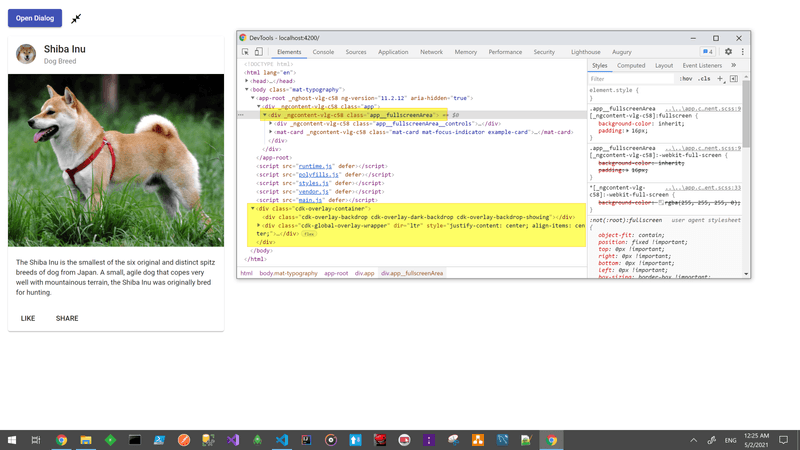Open purple Visual Studio taskbar icon
The height and width of the screenshot is (450, 800).
tap(233, 440)
